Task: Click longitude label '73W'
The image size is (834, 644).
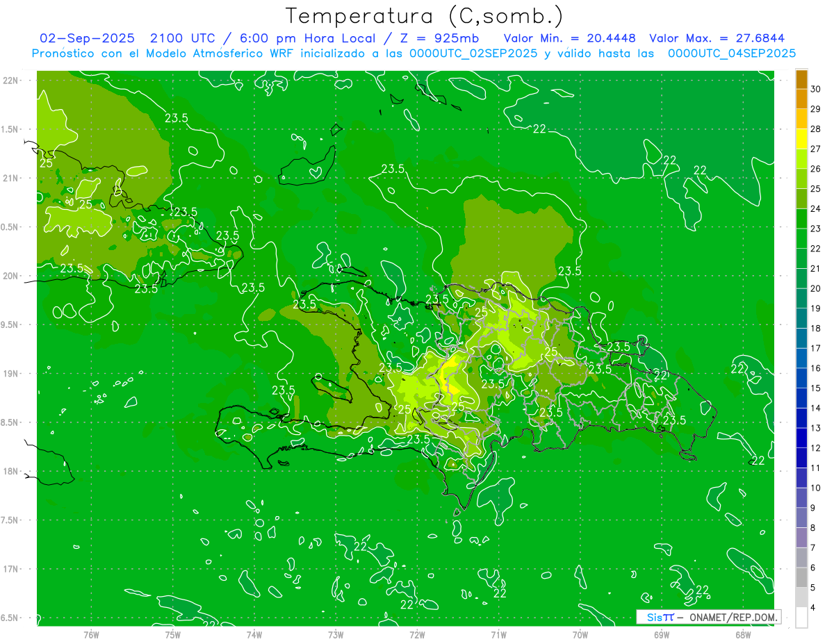Action: pyautogui.click(x=336, y=635)
